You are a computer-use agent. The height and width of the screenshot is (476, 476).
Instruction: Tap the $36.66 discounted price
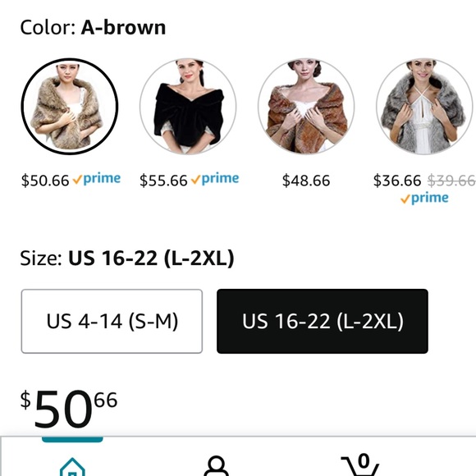click(397, 181)
